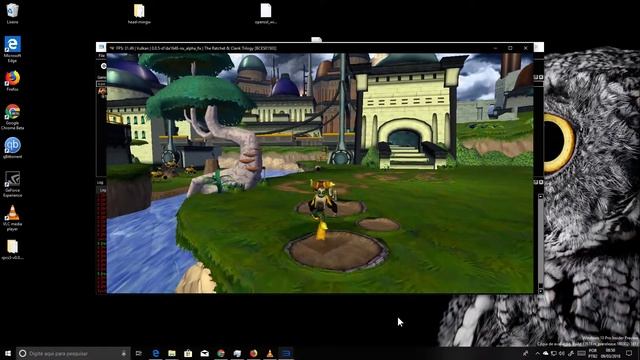Open Task View from the taskbar
Image resolution: width=640 pixels, height=360 pixels.
(139, 353)
